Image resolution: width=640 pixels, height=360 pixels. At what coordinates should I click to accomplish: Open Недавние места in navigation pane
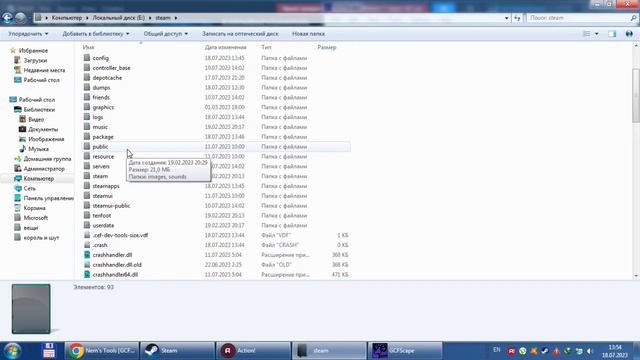(44, 70)
